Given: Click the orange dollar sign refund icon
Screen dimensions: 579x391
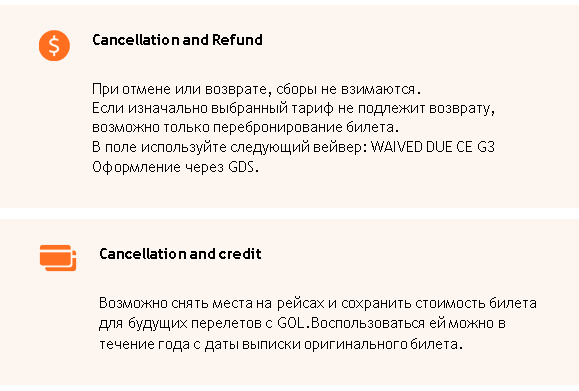Looking at the screenshot, I should tap(54, 45).
